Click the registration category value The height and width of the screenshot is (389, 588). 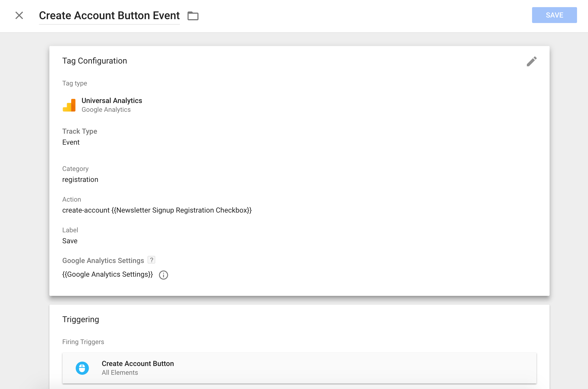click(80, 179)
